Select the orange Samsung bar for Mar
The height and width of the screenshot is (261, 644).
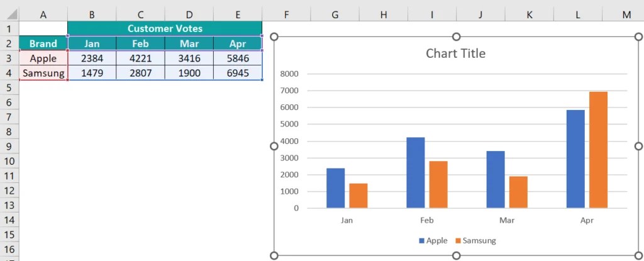[x=518, y=192]
